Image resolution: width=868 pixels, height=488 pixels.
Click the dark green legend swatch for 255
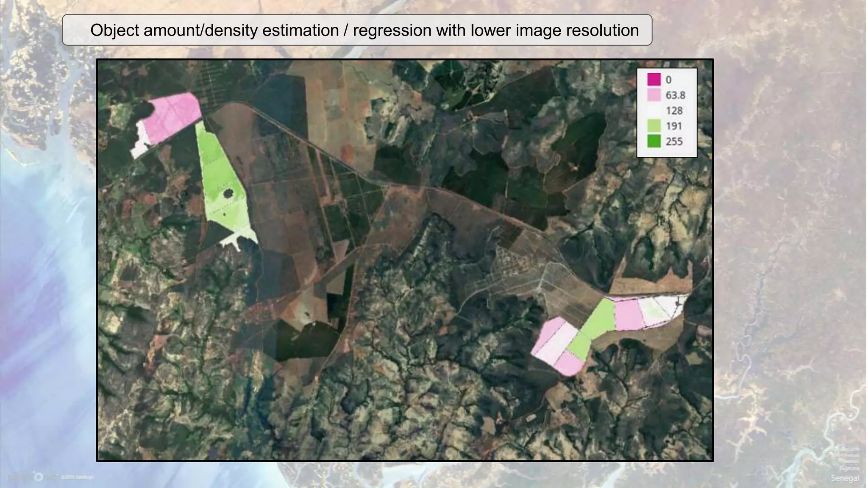(x=654, y=141)
